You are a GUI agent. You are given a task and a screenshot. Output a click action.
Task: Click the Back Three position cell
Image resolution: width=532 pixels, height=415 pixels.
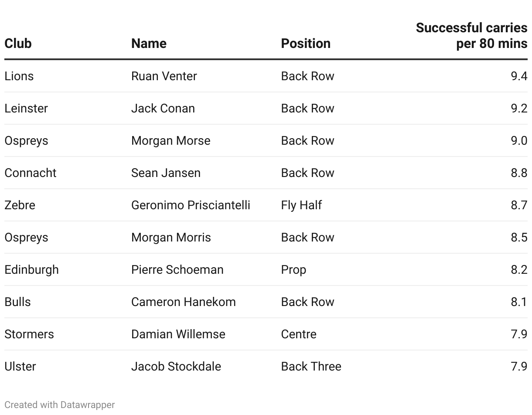(311, 367)
